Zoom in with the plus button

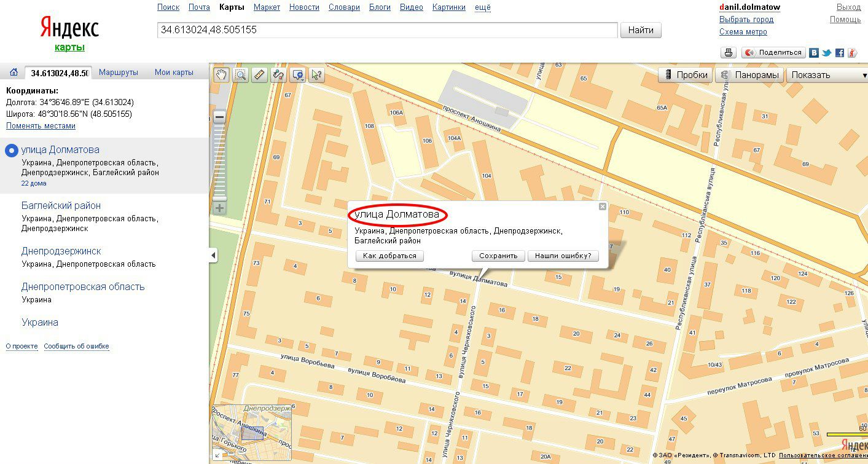pos(219,208)
